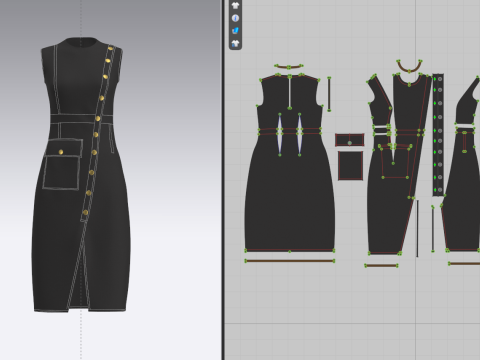This screenshot has height=360, width=480.
Task: Select the right dart on back pattern
Action: pos(299,134)
